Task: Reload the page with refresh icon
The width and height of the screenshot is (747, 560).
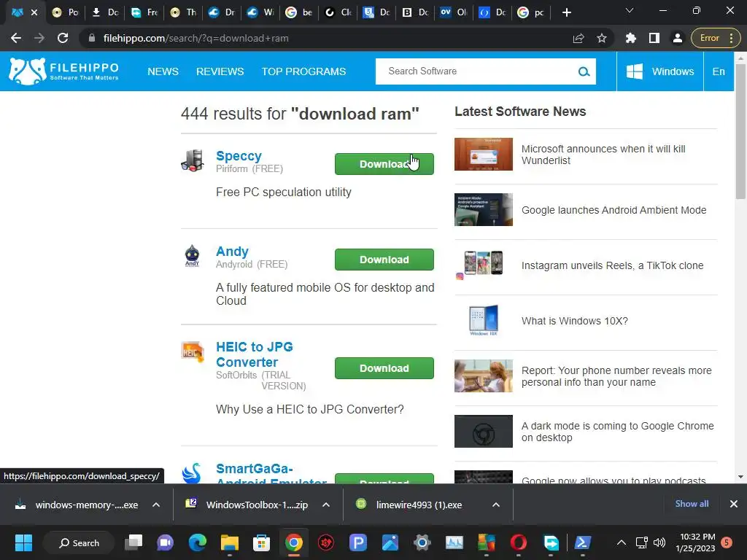Action: 63,38
